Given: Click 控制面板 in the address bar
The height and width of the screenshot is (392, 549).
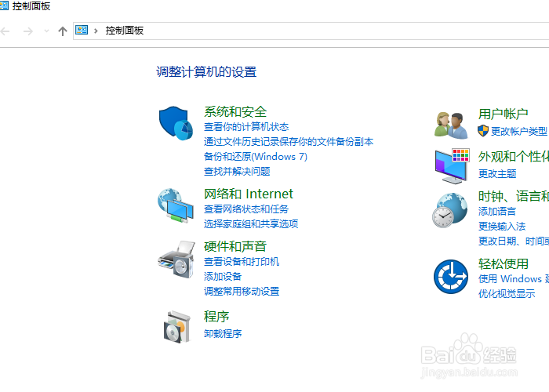Looking at the screenshot, I should pos(124,31).
